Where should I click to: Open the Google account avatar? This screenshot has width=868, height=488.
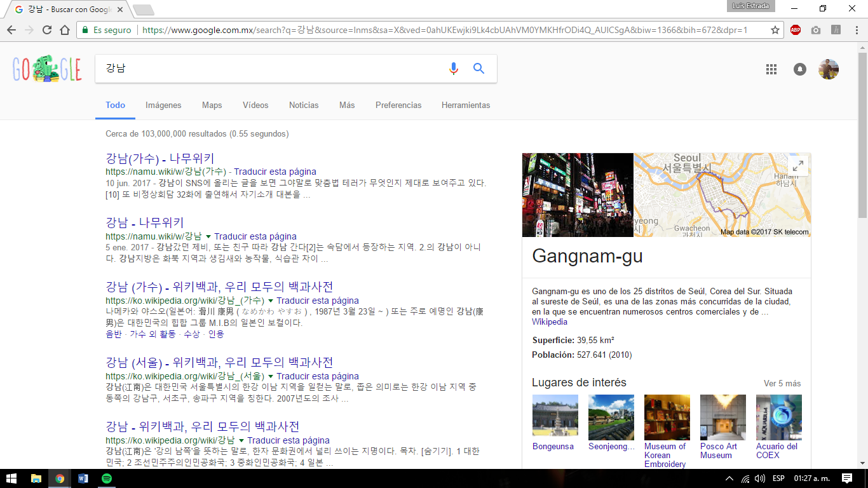click(829, 69)
